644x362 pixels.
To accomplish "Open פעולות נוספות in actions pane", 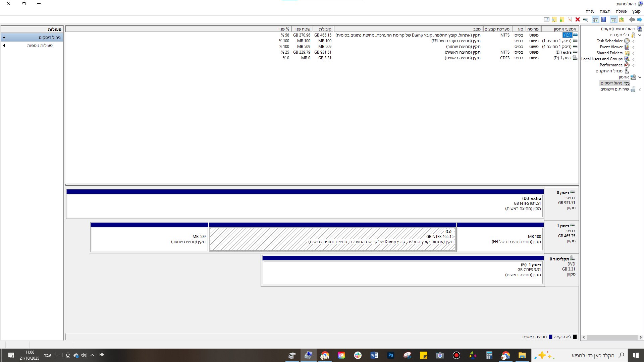I will point(40,46).
